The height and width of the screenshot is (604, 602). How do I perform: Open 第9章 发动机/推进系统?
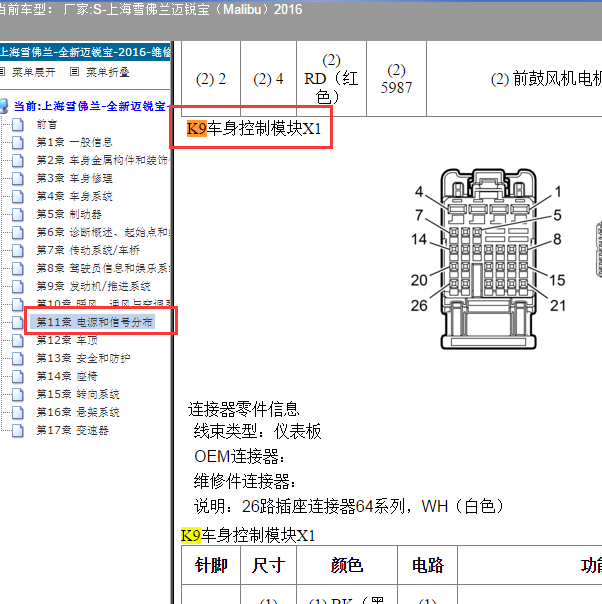pyautogui.click(x=94, y=286)
